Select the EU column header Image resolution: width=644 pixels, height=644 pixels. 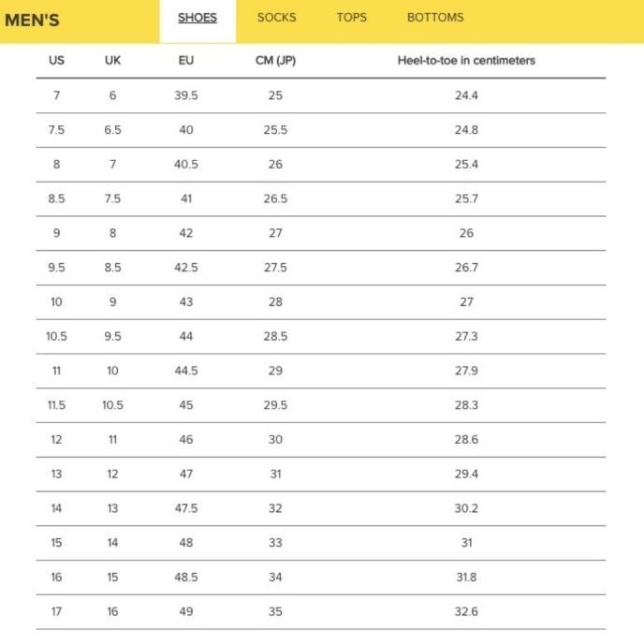pos(185,61)
